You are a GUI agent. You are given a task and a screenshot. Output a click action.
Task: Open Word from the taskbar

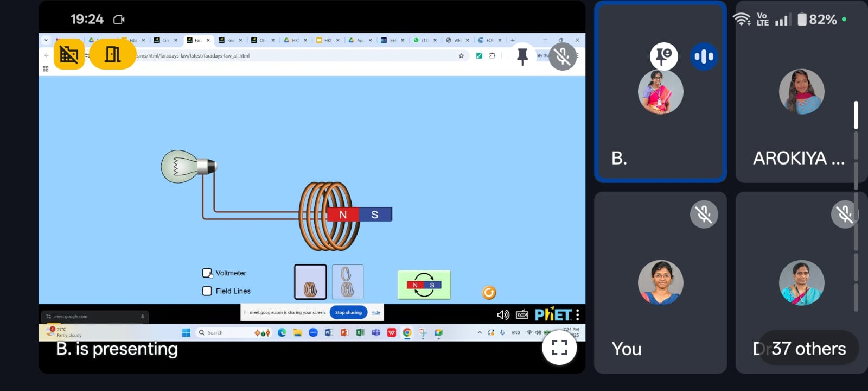[x=329, y=332]
